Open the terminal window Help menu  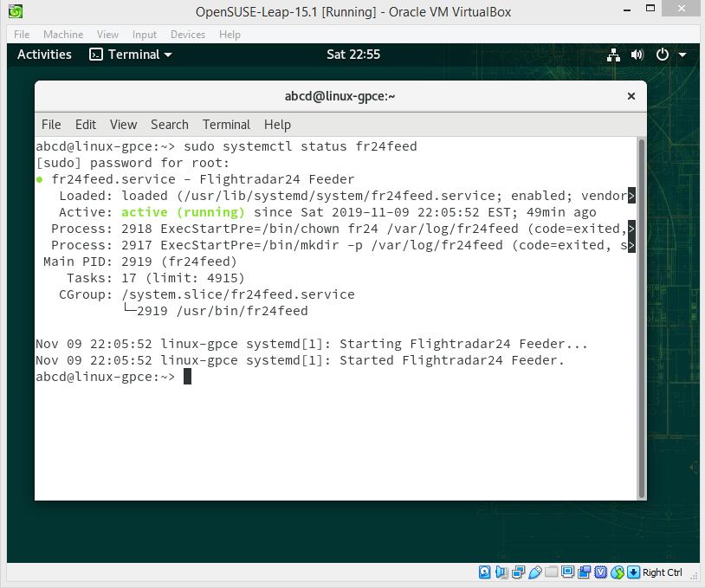tap(277, 125)
